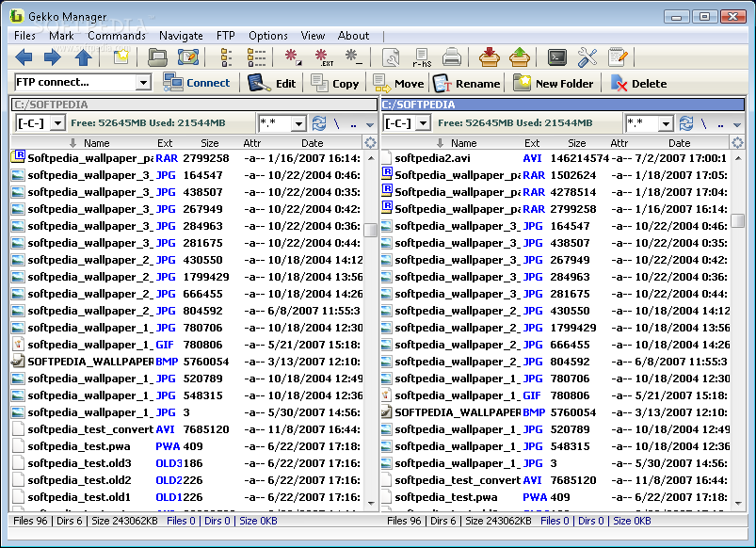
Task: Go up one folder with Up arrow
Action: click(x=84, y=57)
